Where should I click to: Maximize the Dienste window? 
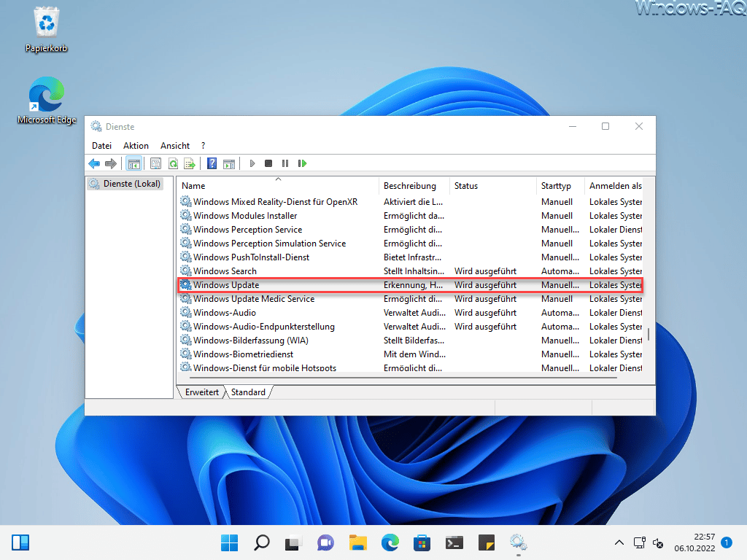point(605,126)
